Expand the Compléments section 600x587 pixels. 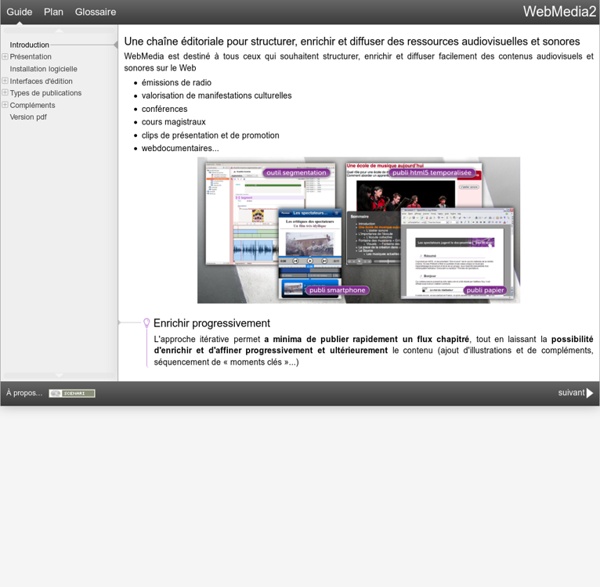(x=5, y=104)
